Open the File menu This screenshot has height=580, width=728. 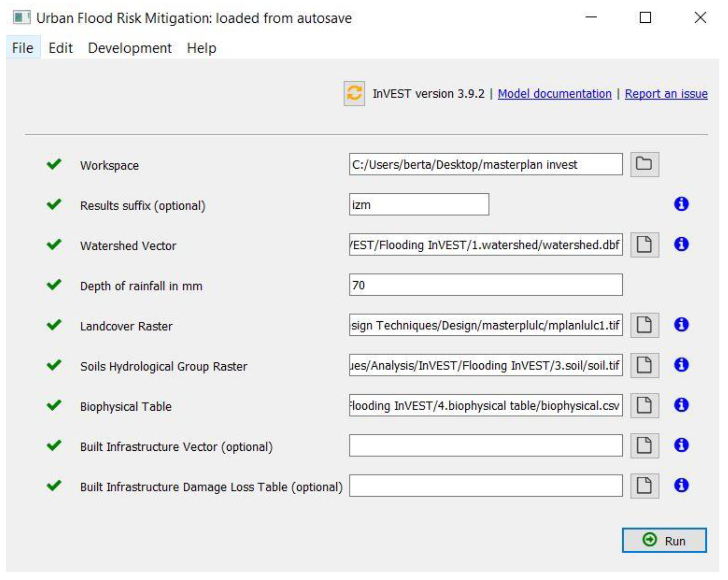pyautogui.click(x=23, y=48)
